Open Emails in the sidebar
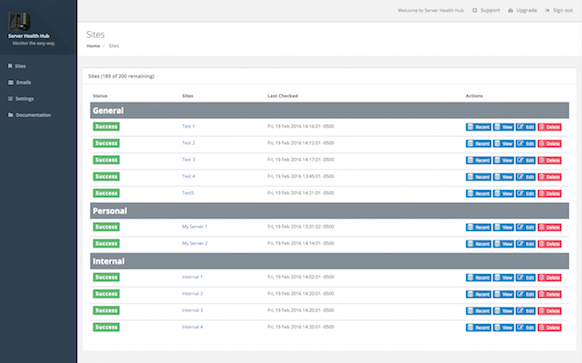The width and height of the screenshot is (582, 363). point(20,82)
